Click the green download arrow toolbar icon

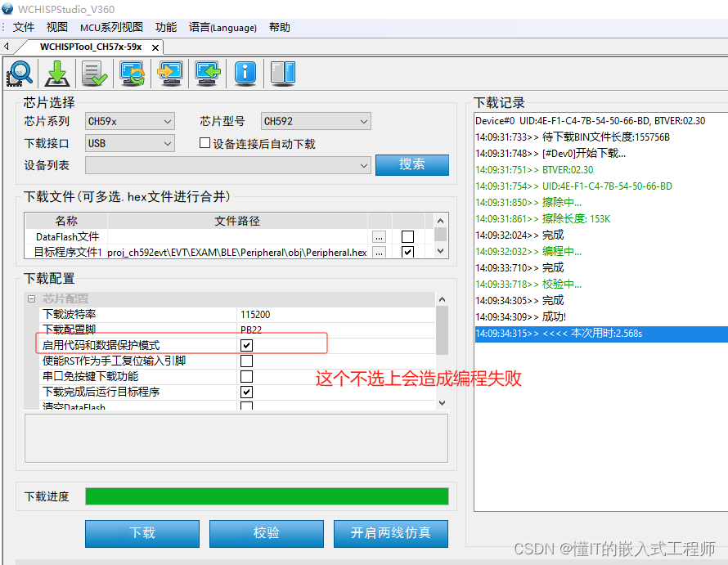(57, 74)
